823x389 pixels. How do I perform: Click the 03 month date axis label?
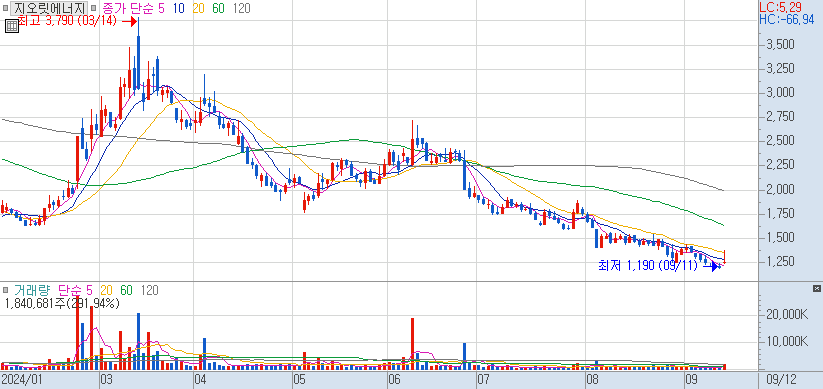(107, 379)
